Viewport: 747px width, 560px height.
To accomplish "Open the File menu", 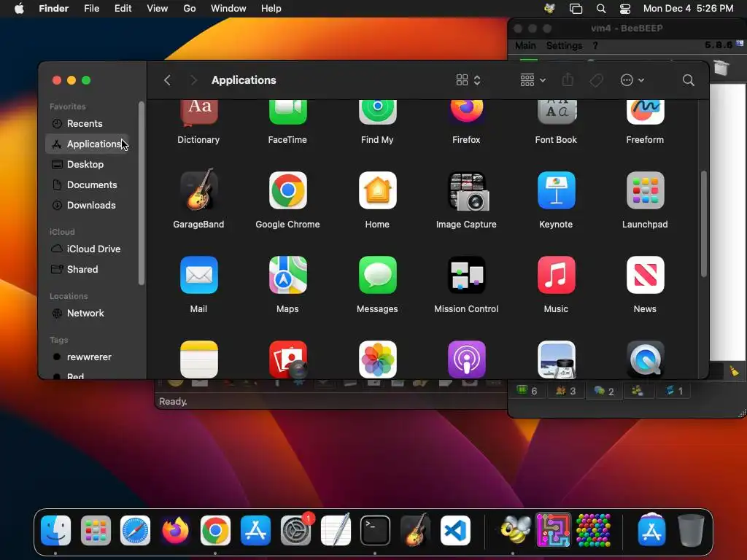I will [91, 9].
